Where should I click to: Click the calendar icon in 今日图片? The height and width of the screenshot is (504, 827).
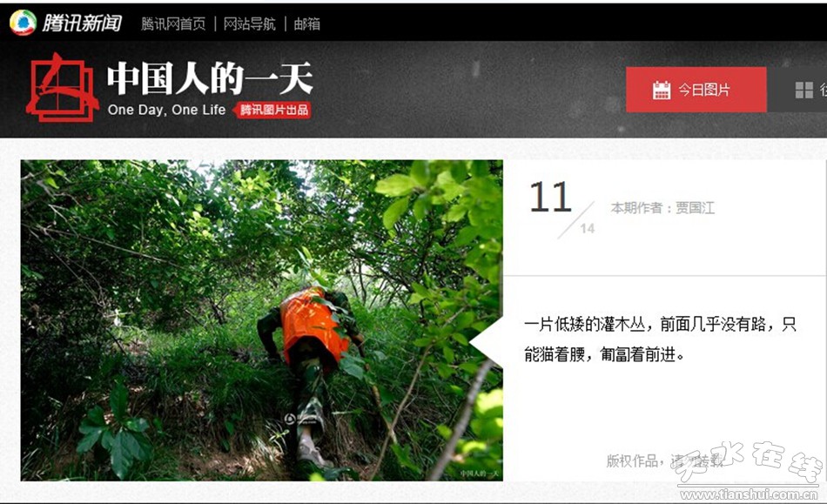tap(662, 91)
